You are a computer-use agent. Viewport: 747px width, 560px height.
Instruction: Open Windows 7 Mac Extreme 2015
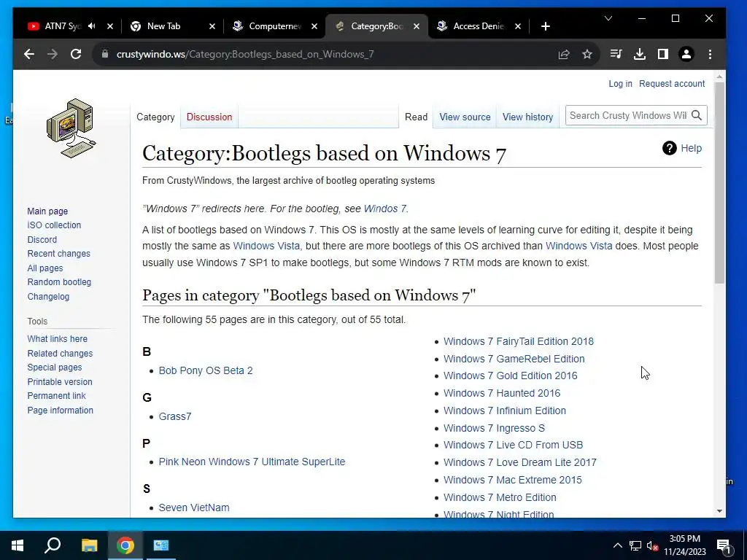513,480
